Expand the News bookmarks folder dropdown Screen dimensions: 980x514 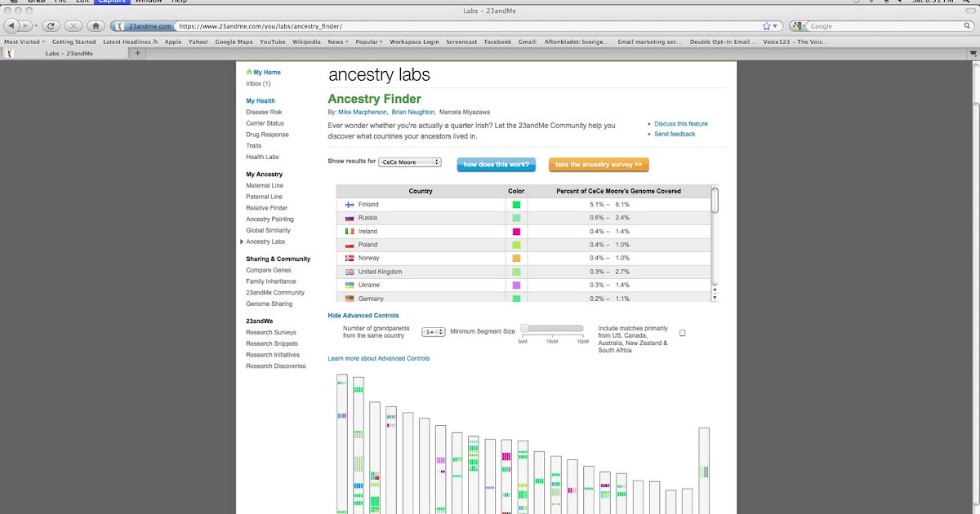point(338,41)
